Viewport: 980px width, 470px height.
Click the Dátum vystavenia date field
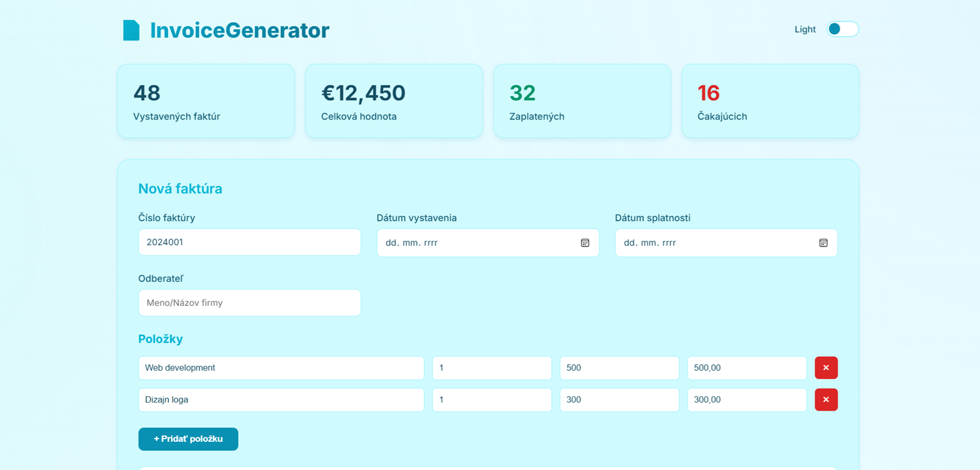click(488, 243)
